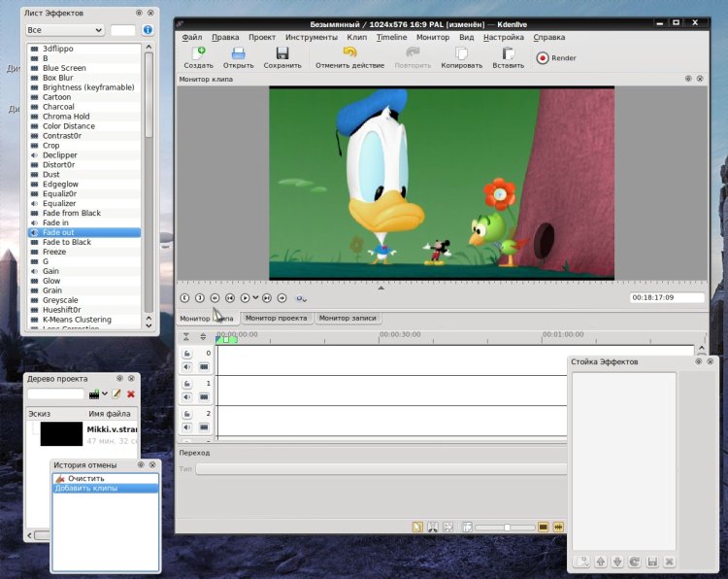This screenshot has width=728, height=579.
Task: Click the clip monitor timecode field
Action: [x=667, y=298]
